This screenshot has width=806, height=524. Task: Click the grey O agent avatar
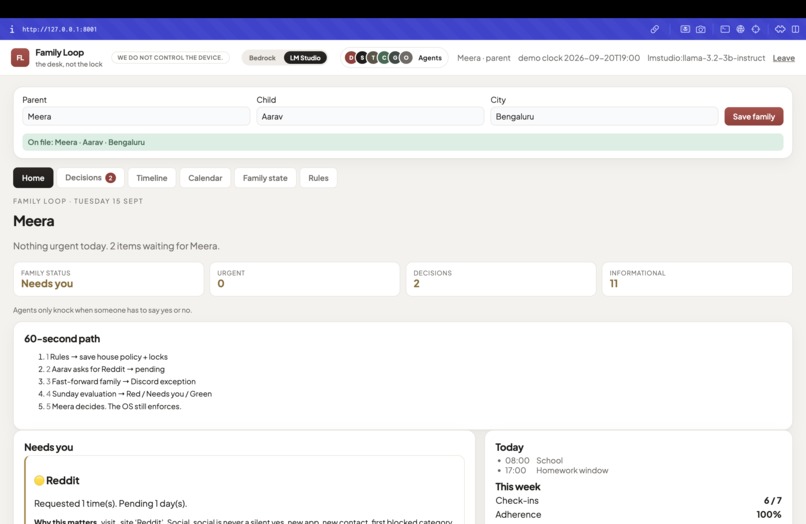point(406,58)
